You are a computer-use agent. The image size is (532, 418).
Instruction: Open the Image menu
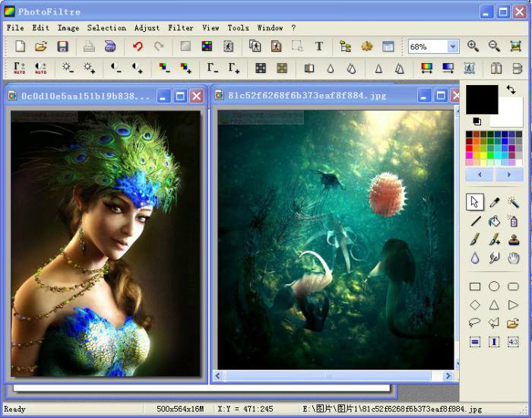pyautogui.click(x=68, y=28)
